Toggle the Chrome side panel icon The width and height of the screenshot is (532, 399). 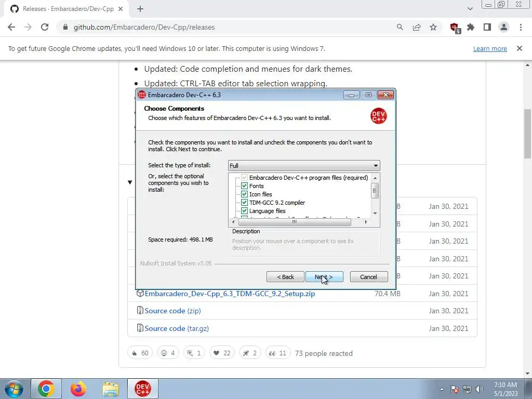487,27
